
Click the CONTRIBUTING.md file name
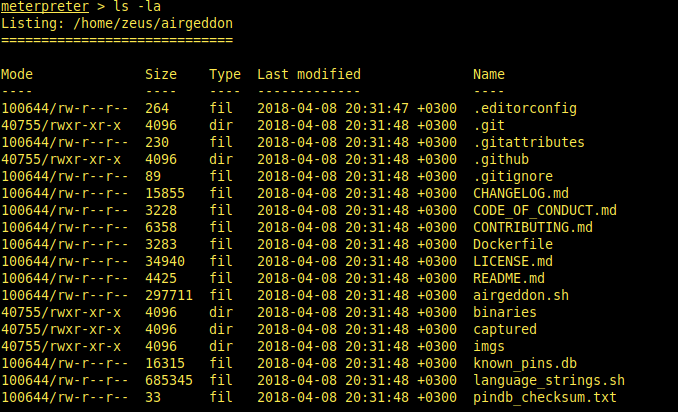click(x=533, y=227)
